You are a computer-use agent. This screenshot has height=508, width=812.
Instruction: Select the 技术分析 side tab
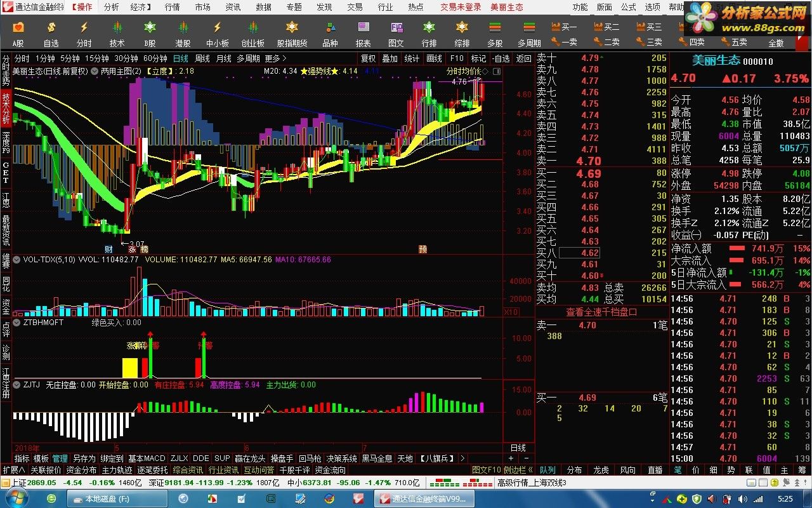(6, 109)
